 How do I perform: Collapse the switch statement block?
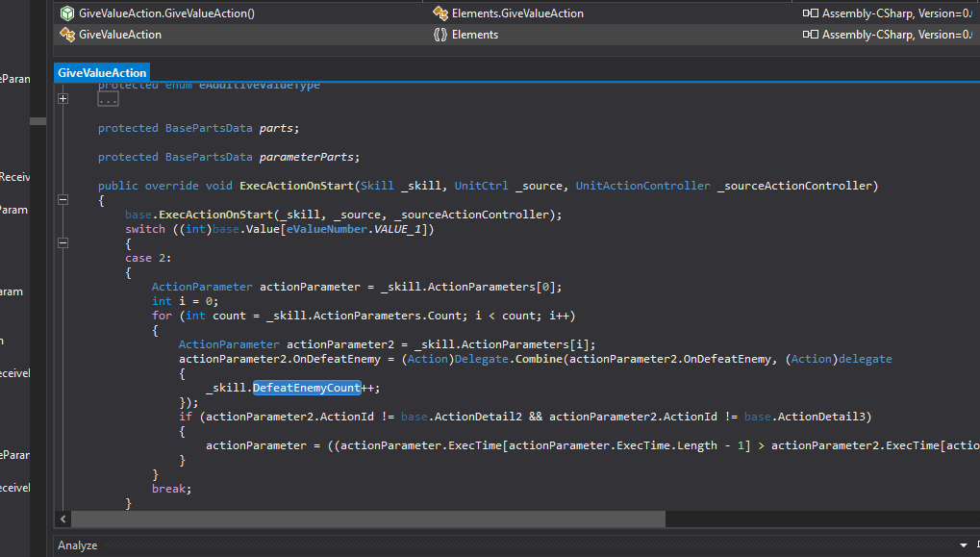(x=63, y=243)
